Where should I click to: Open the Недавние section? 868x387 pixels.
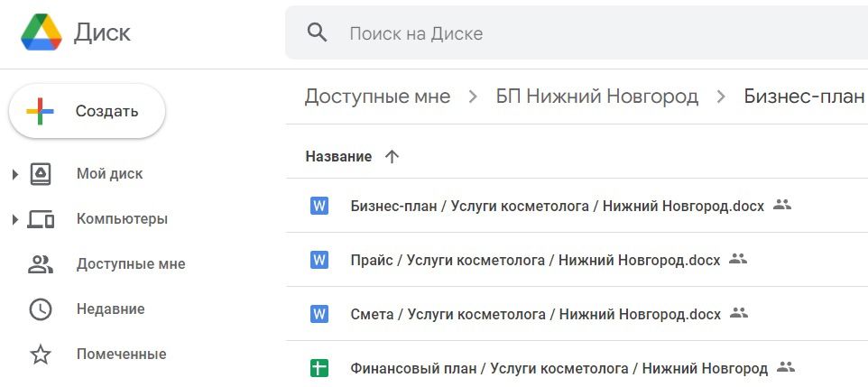[111, 309]
